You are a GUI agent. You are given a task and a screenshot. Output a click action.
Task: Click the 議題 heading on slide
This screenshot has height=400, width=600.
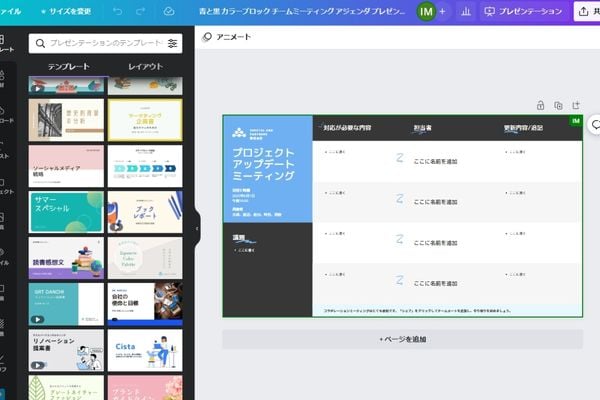(238, 238)
